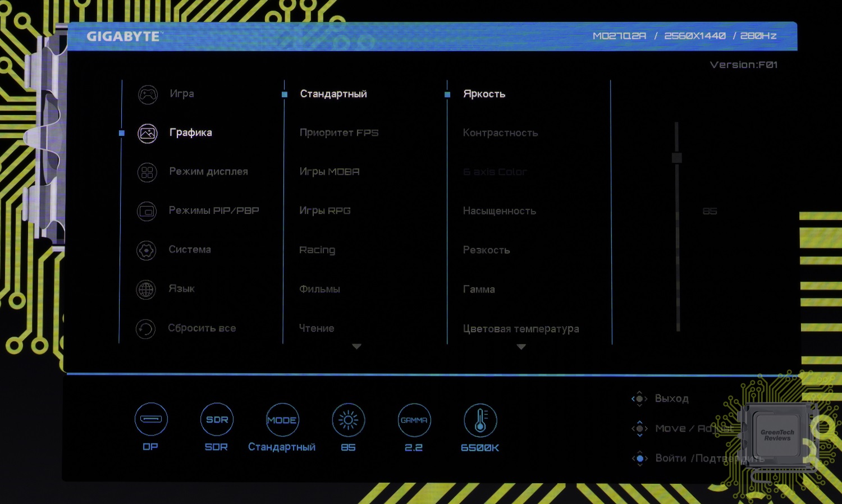This screenshot has width=842, height=504.
Task: Click the DP input source icon
Action: pyautogui.click(x=151, y=419)
